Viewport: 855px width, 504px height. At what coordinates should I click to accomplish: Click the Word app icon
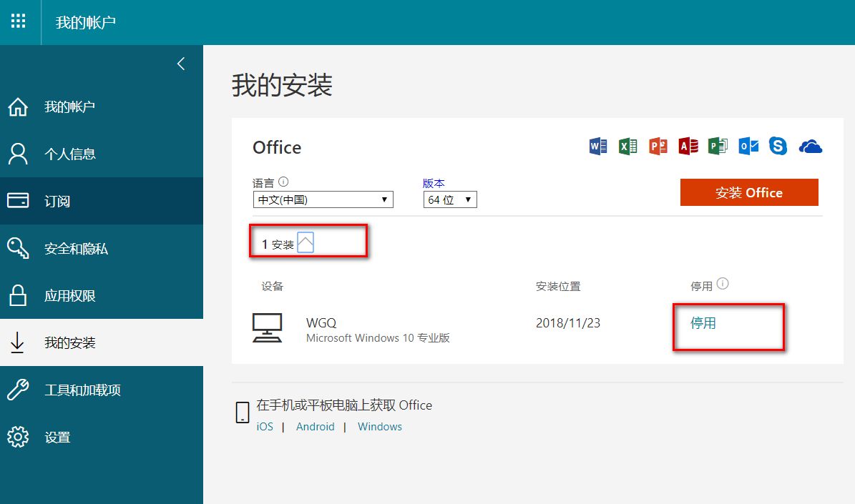pyautogui.click(x=598, y=146)
